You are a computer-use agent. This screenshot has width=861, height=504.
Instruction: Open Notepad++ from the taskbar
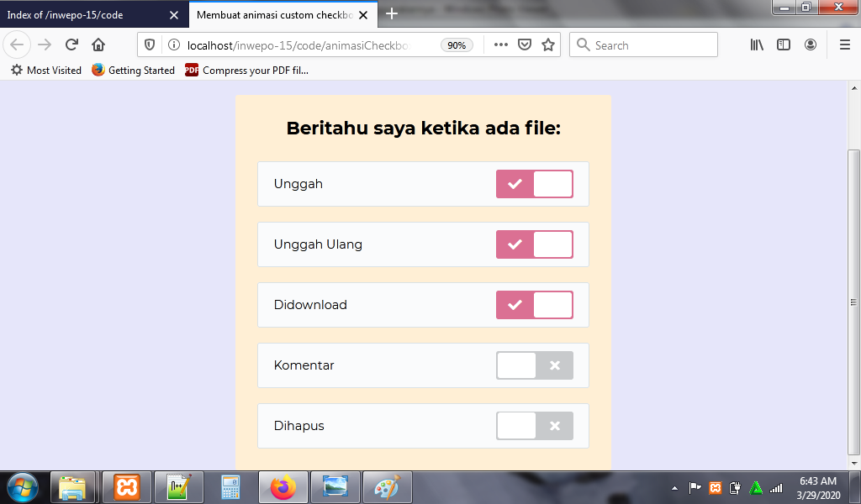coord(178,487)
